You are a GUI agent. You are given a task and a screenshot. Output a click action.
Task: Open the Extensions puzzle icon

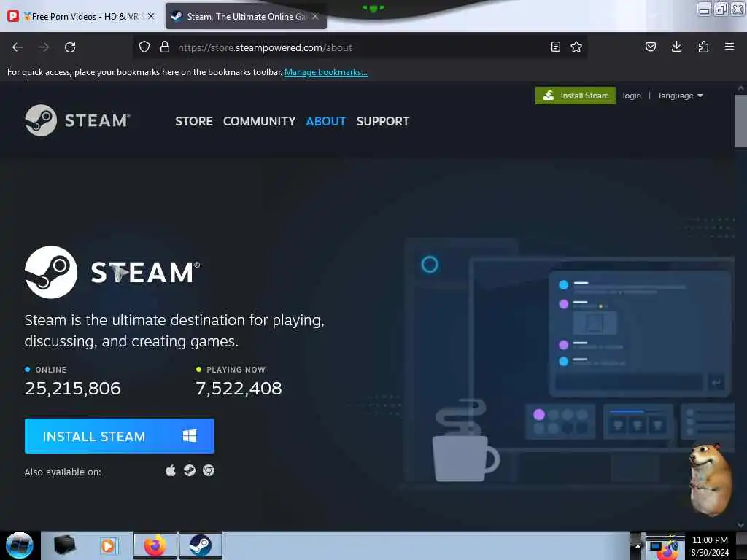tap(703, 47)
